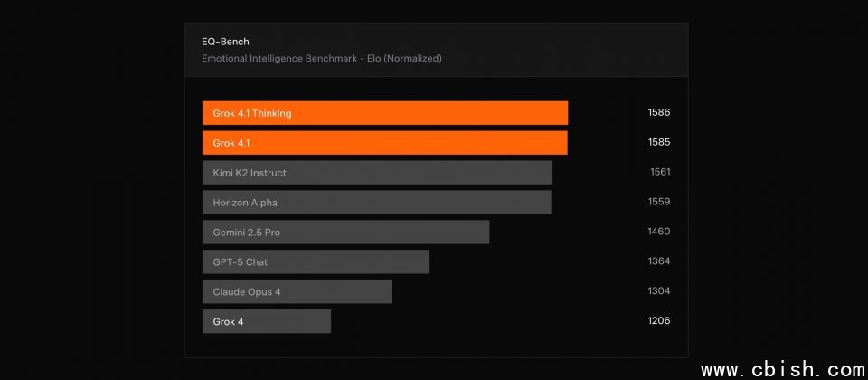This screenshot has height=380, width=868.
Task: Click the 1585 score value
Action: point(658,143)
